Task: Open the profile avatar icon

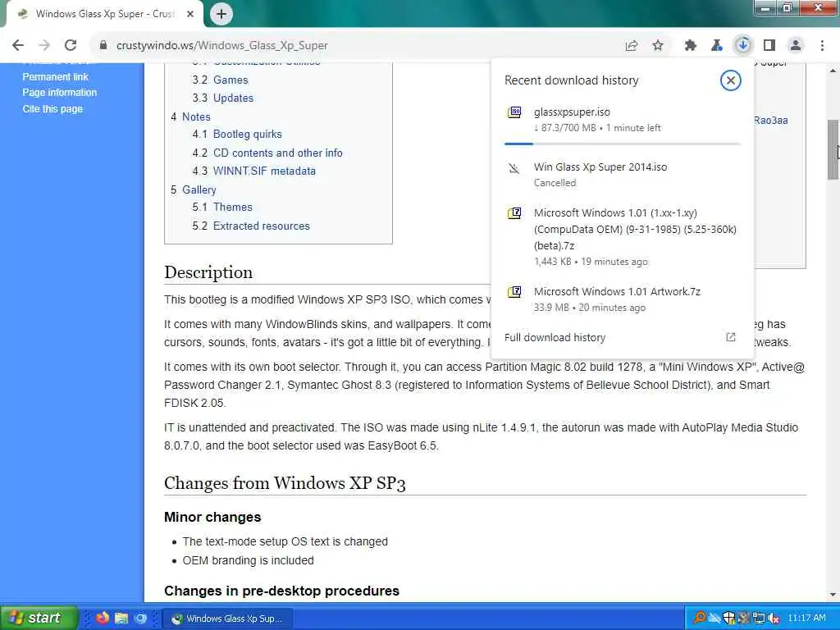Action: click(x=796, y=46)
